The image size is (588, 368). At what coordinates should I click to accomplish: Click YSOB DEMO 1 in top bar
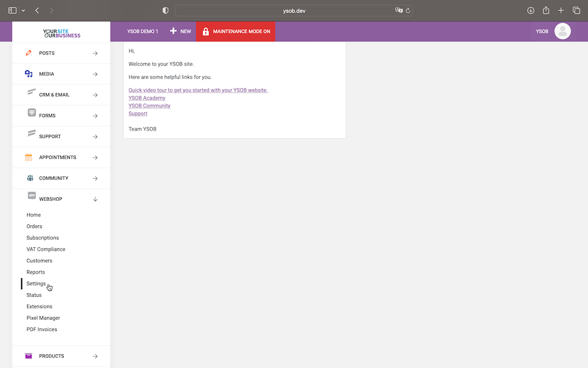tap(142, 31)
